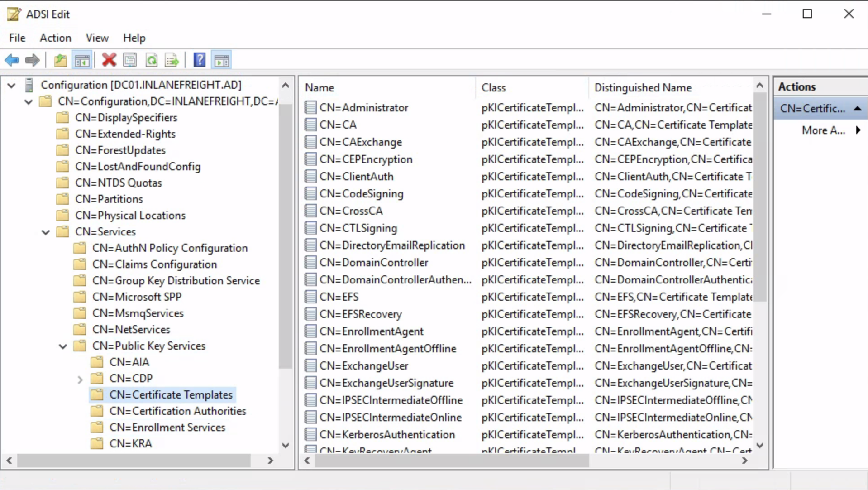Select the CN=Enrollment Services tree item

pos(167,428)
